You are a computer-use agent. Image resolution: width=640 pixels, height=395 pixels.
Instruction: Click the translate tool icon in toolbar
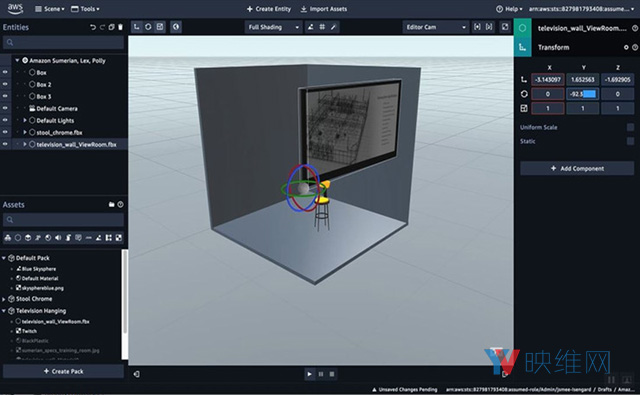[x=136, y=27]
